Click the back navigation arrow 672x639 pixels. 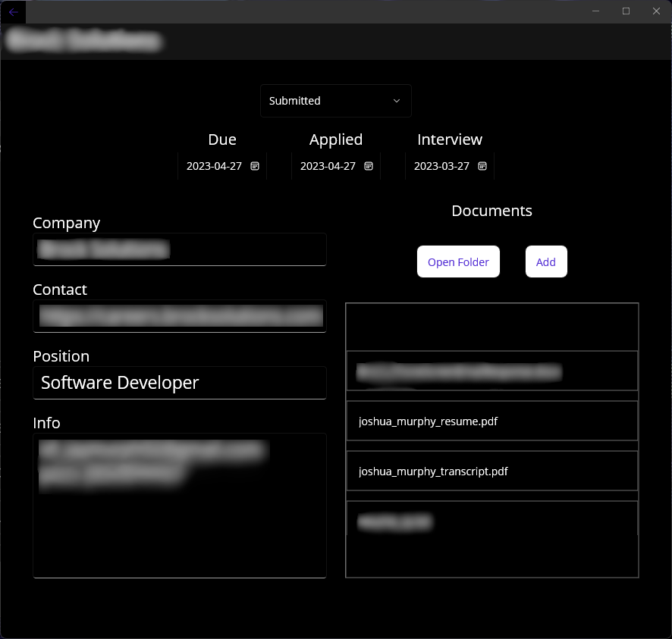(x=13, y=11)
